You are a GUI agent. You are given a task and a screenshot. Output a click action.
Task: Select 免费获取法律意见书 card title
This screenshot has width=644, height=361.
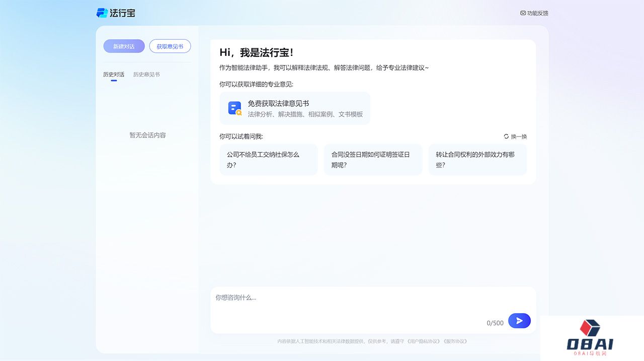click(278, 103)
